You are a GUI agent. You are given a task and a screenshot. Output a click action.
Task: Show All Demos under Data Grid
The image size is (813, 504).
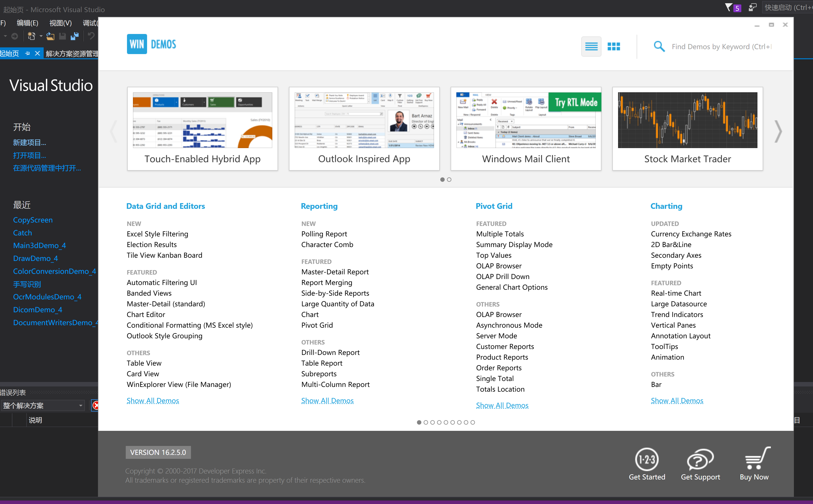pyautogui.click(x=153, y=400)
